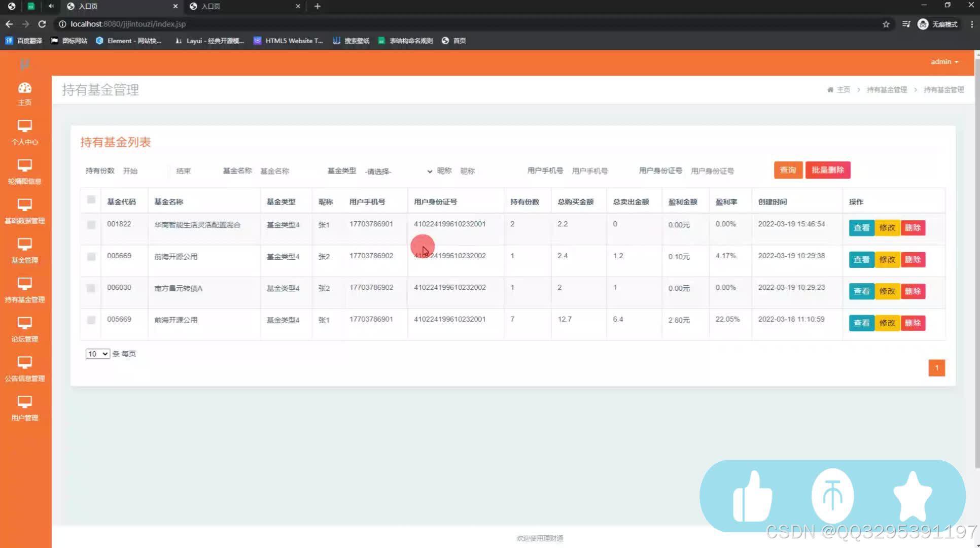Viewport: 980px width, 548px height.
Task: Open the 主页 dashboard icon in sidebar
Action: click(x=25, y=88)
